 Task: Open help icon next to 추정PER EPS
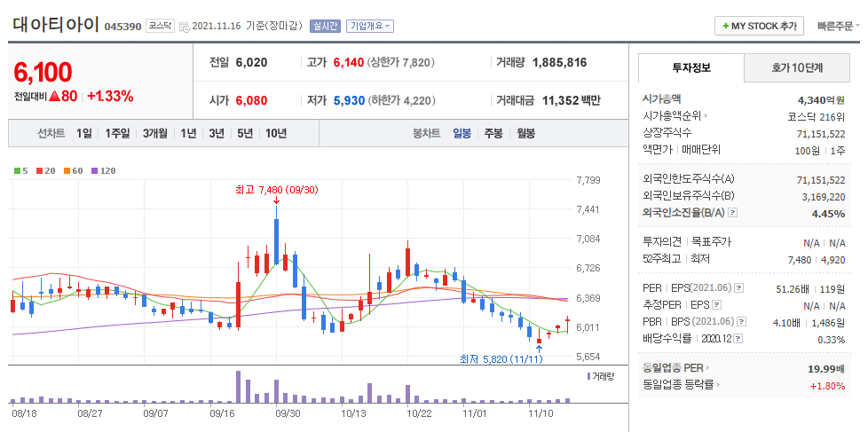[717, 304]
